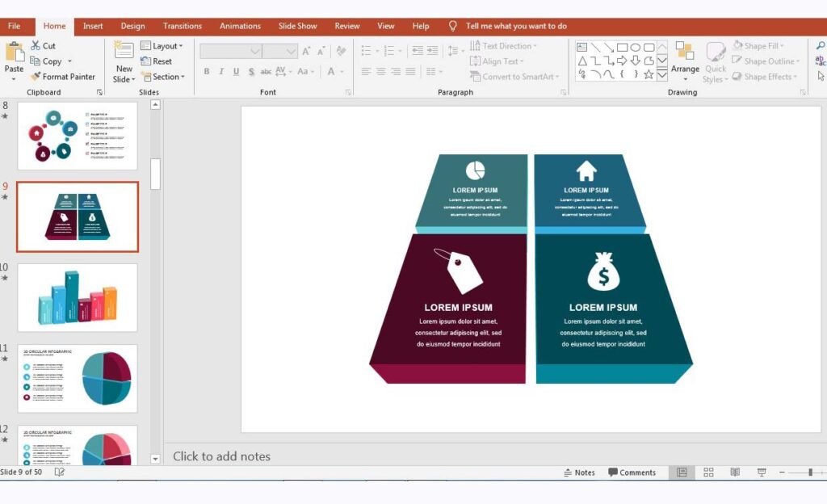Open the font name combo box

230,51
